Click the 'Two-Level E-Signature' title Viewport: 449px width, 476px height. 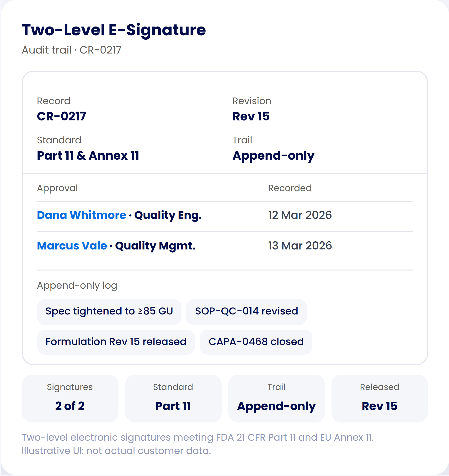(x=114, y=30)
